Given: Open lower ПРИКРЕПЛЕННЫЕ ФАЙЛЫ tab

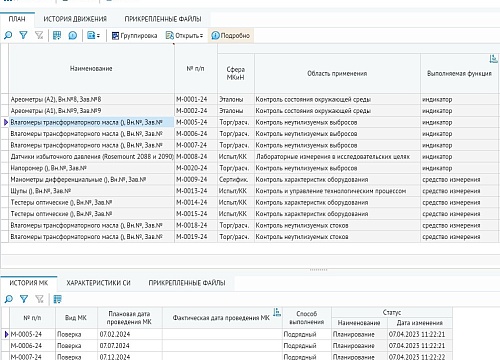Looking at the screenshot, I should coord(187,283).
